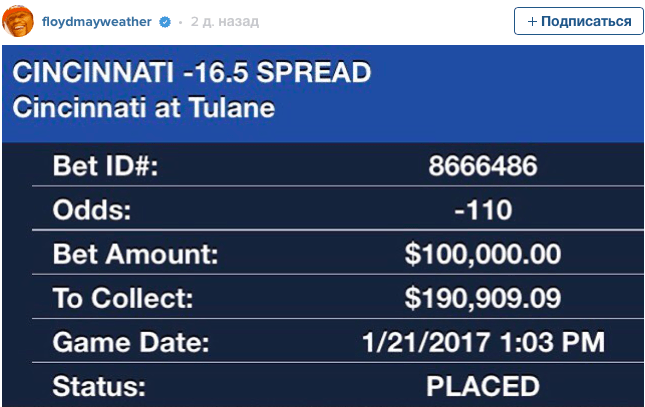Click the plus sign in Подписаться button
The image size is (645, 407).
tap(532, 21)
